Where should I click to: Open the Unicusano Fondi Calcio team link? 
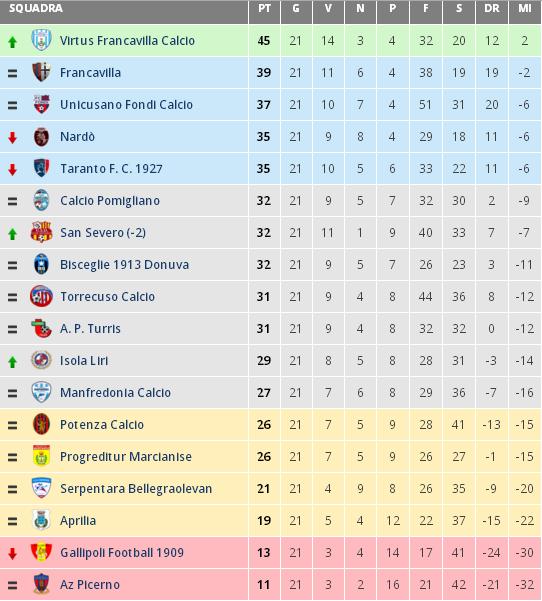pos(126,105)
